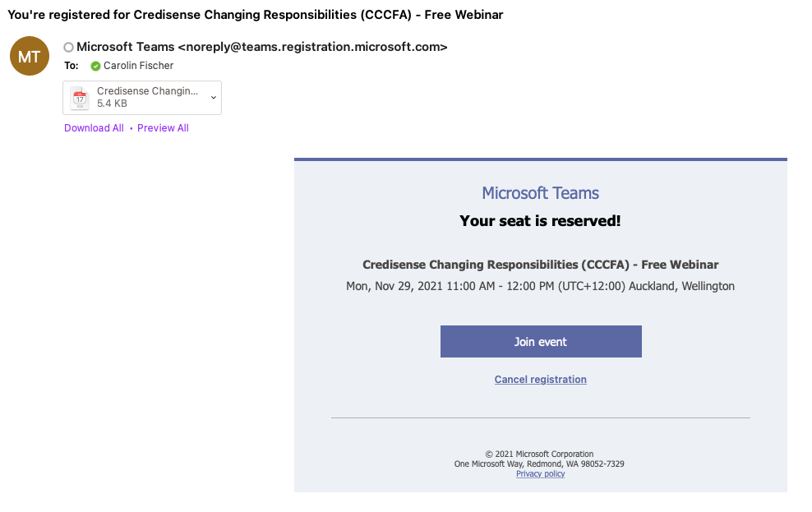Click the '© 2021 Microsoft Corporation' text
This screenshot has width=812, height=512.
(539, 454)
